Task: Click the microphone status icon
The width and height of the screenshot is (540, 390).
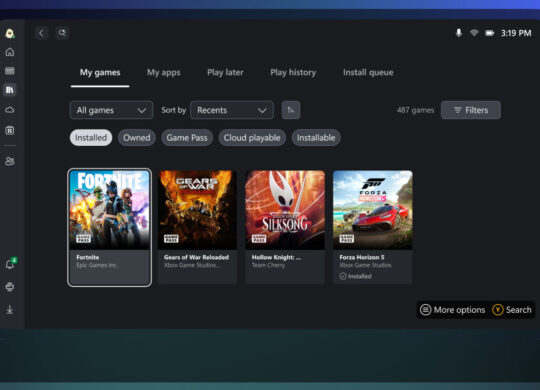Action: (x=459, y=33)
